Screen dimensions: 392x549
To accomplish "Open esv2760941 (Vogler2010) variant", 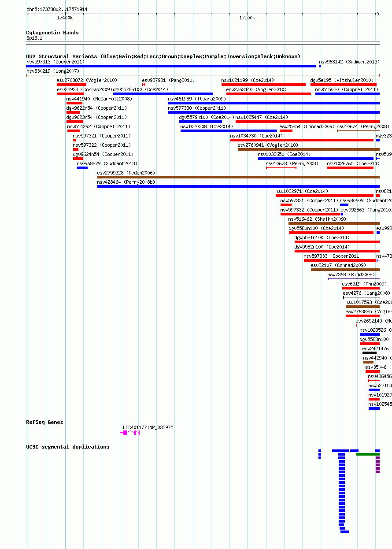I will click(x=309, y=149).
